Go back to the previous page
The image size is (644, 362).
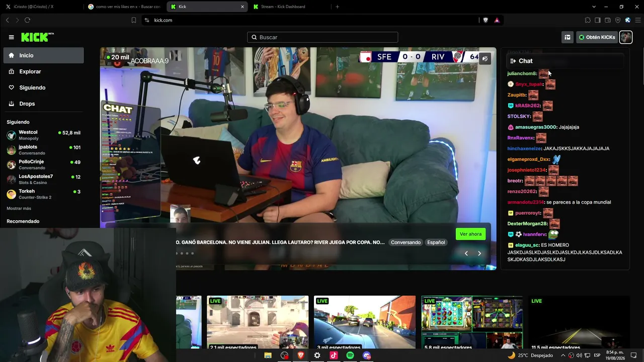8,20
